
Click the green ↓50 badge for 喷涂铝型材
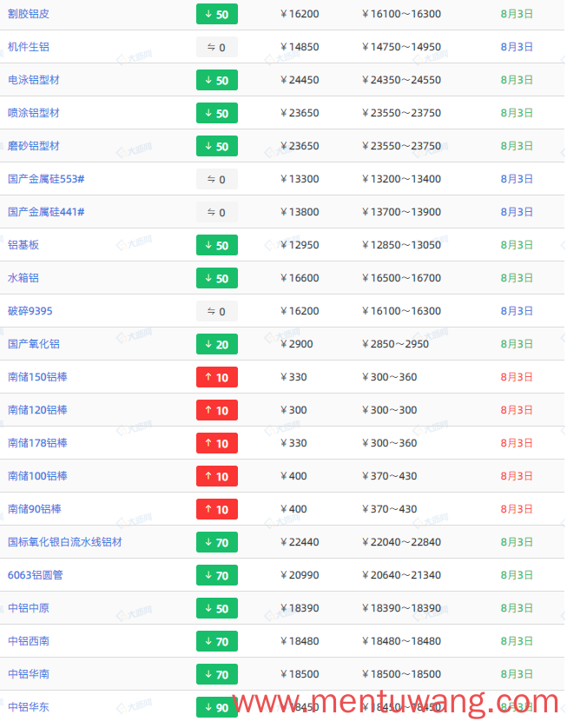coord(217,113)
